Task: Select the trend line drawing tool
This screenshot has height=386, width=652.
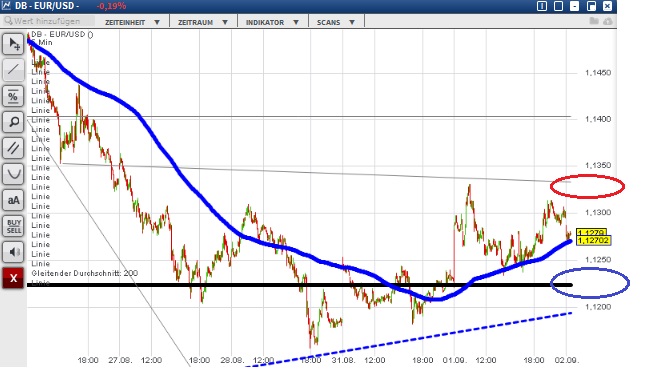Action: click(x=13, y=70)
